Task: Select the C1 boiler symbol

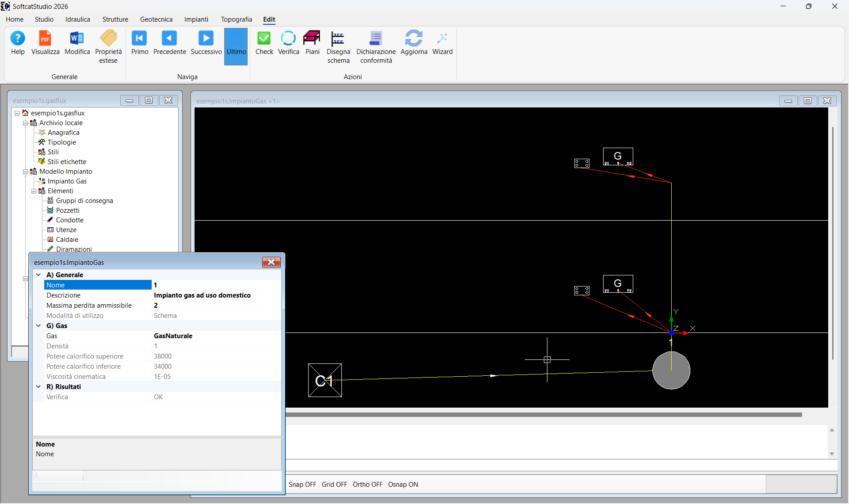Action: pyautogui.click(x=325, y=380)
